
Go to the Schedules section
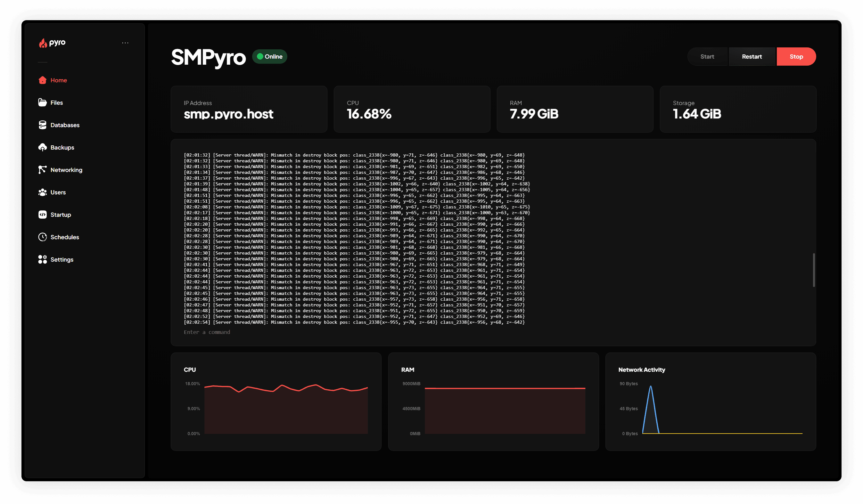(65, 237)
